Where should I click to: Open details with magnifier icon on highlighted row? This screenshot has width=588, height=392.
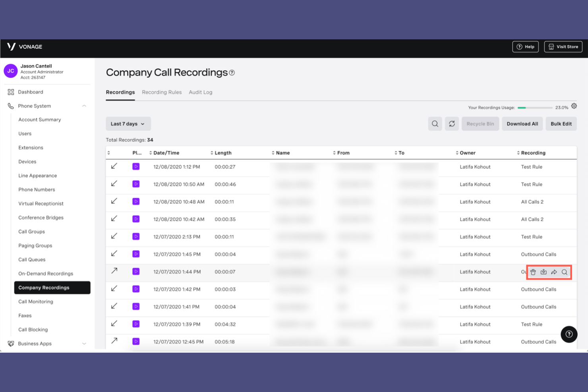pos(565,272)
